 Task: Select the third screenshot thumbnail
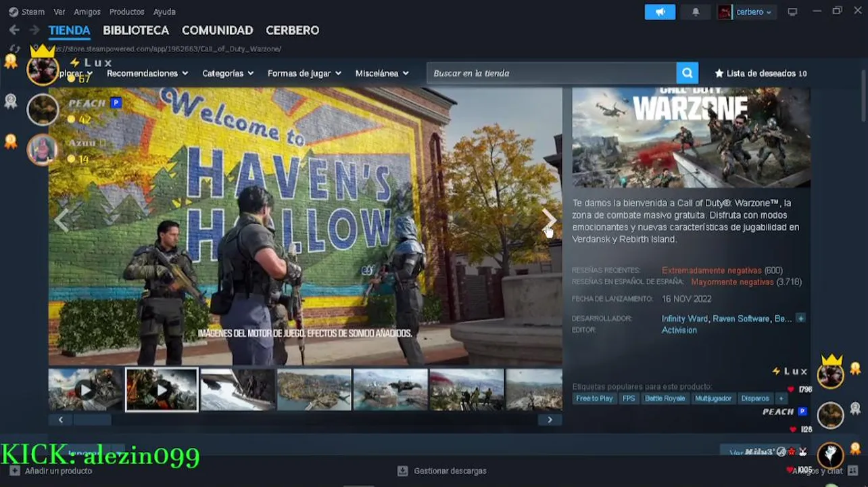click(238, 390)
